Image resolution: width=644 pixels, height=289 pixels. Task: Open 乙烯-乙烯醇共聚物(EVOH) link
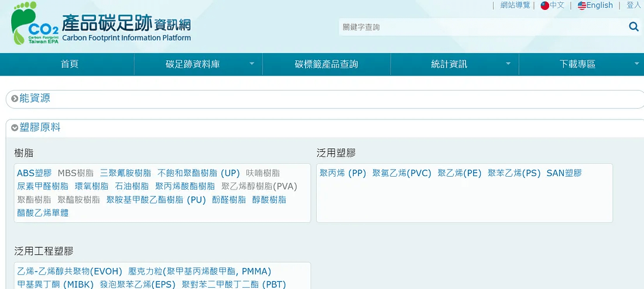point(70,272)
